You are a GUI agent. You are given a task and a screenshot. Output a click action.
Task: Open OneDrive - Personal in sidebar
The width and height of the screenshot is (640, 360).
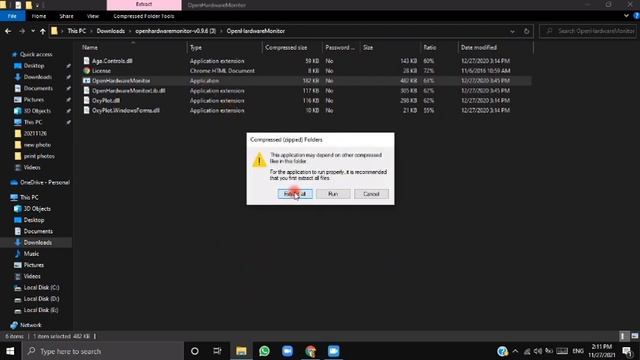click(44, 182)
